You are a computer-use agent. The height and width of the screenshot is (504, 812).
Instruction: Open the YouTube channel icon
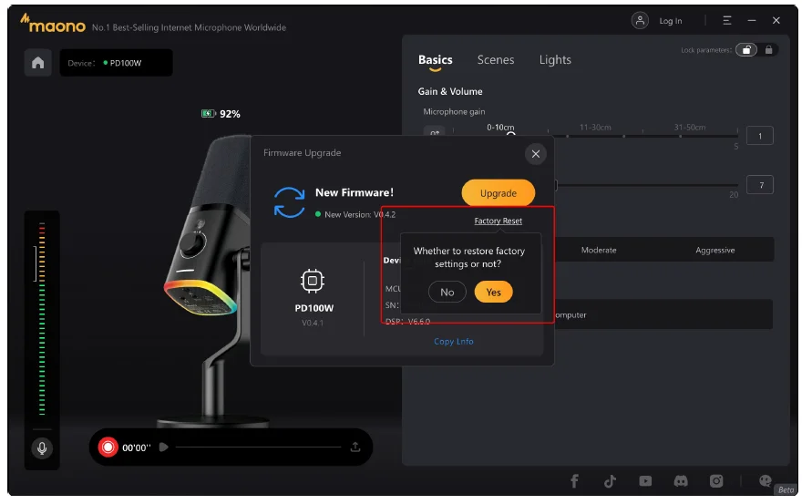pos(645,481)
